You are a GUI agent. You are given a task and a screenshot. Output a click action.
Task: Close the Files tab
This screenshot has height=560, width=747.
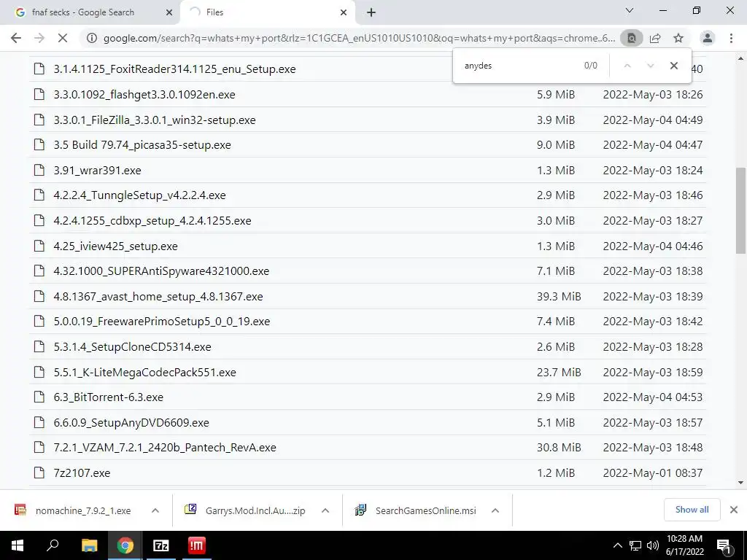pyautogui.click(x=344, y=12)
